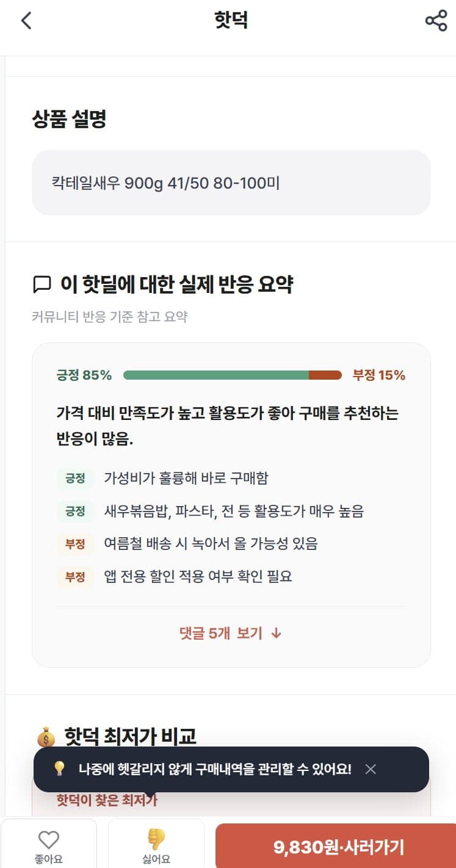Screen dimensions: 456x868
Task: Click the 긍정 tag for 가성비가 훌륭해
Action: tap(75, 478)
